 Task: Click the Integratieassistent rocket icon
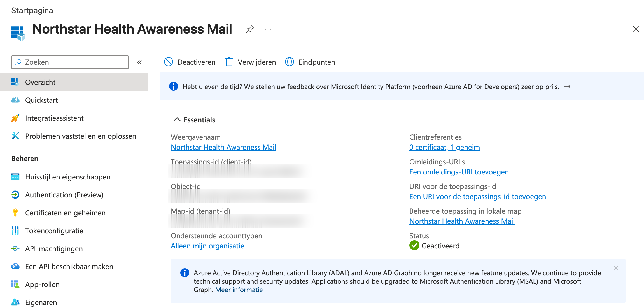coord(15,118)
